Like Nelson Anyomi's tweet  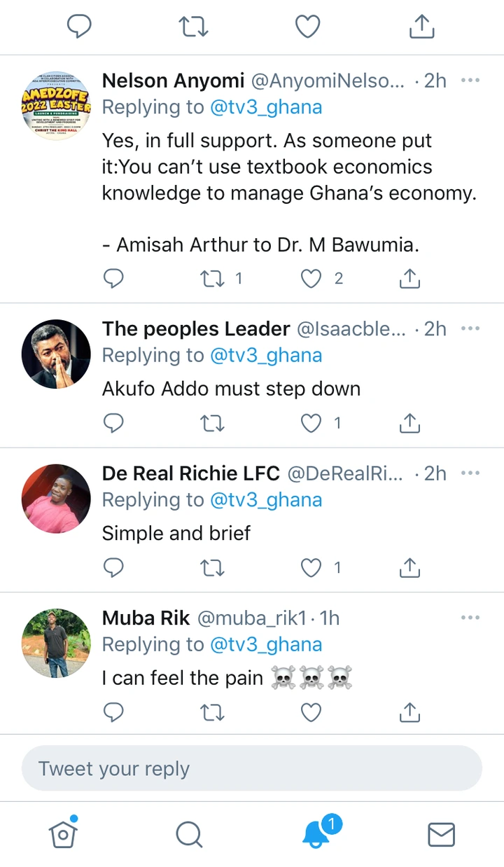(x=311, y=279)
